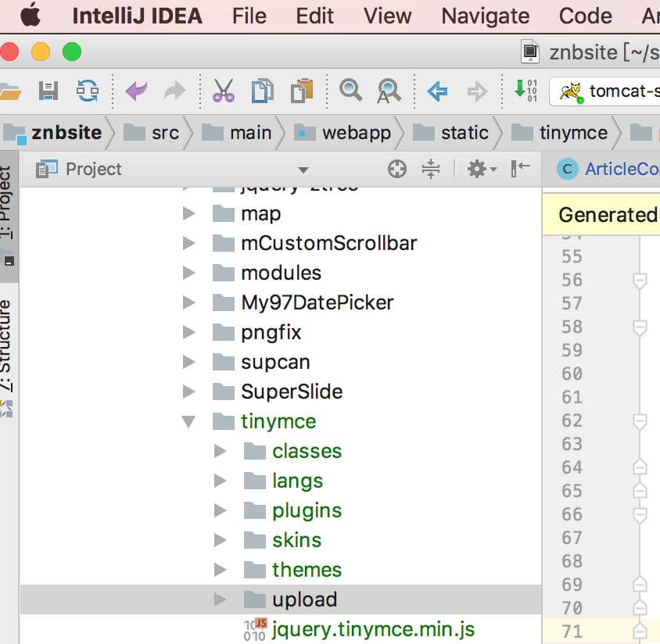Collapse the tinymce folder
Screen dimensions: 660x644
(x=188, y=421)
